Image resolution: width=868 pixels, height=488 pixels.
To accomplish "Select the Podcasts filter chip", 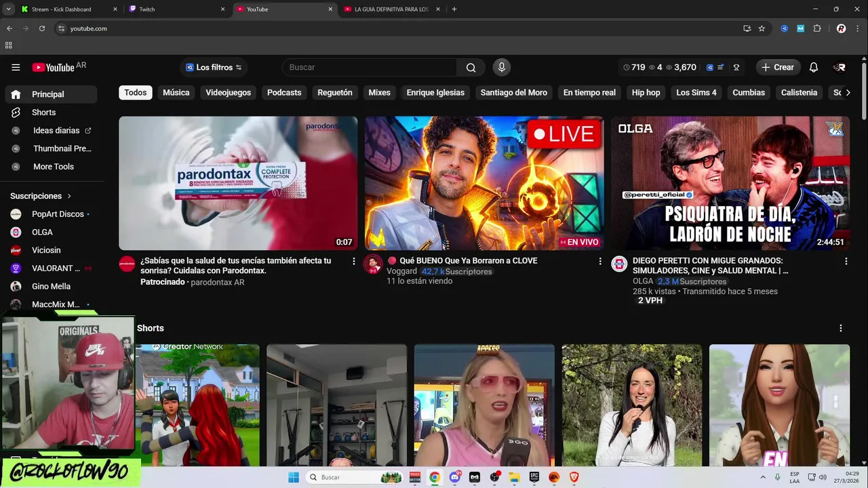I will 284,92.
